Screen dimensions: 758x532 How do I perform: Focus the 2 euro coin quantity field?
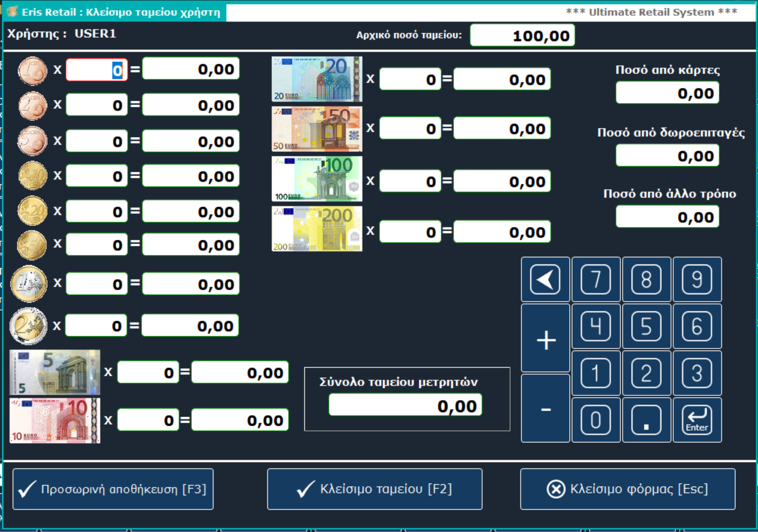click(96, 326)
